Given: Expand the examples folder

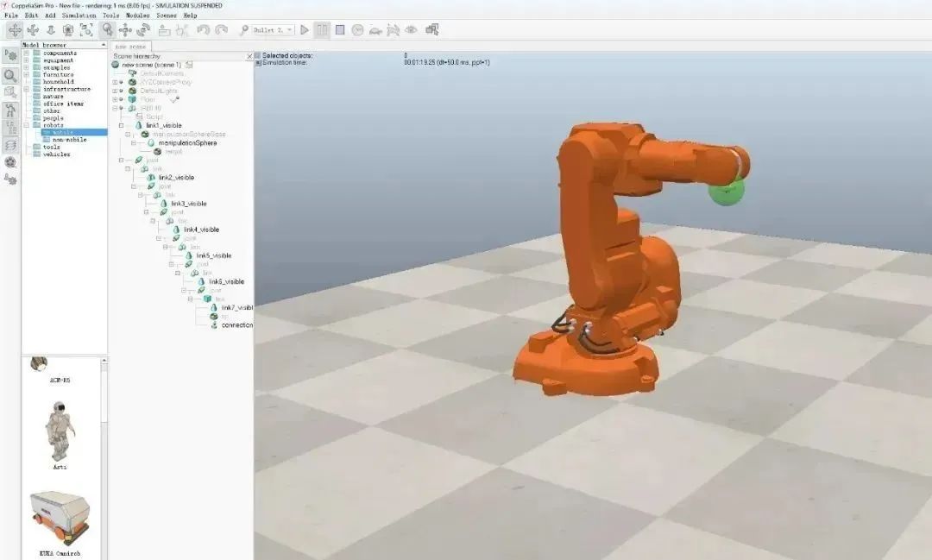Looking at the screenshot, I should [x=26, y=67].
